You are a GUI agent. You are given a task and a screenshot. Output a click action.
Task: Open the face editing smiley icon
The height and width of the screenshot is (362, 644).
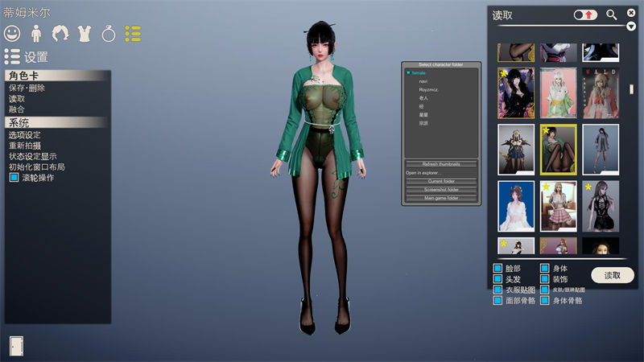12,34
